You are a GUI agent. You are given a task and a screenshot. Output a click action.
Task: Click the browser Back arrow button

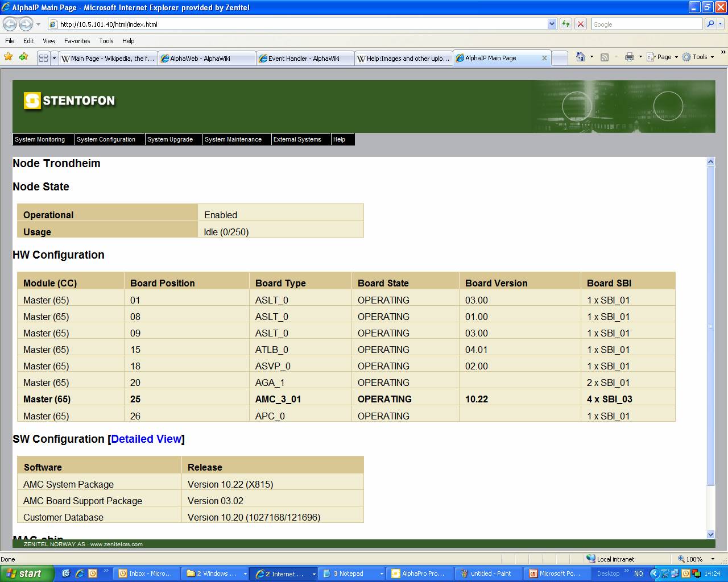click(x=10, y=24)
